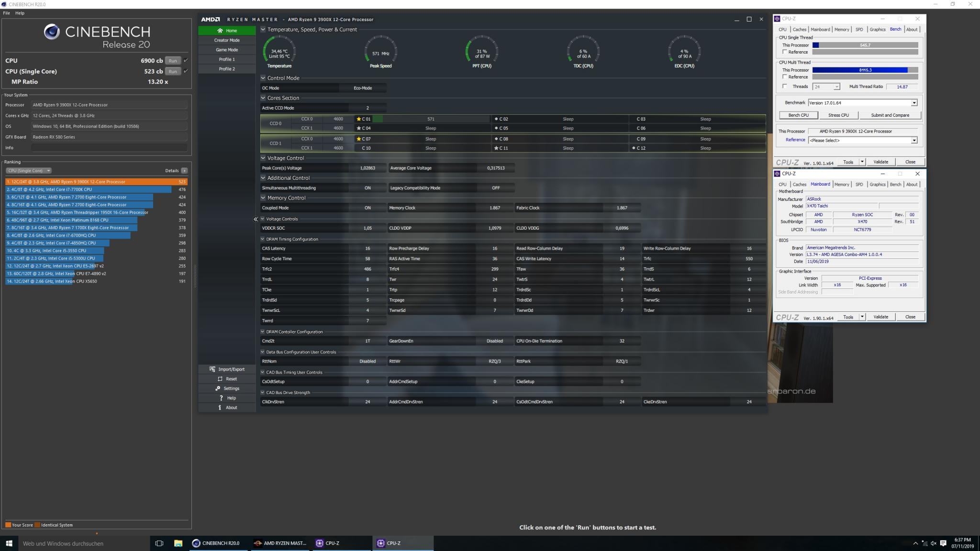Show hidden system tray icons
Screen dimensions: 980x551
[x=915, y=543]
